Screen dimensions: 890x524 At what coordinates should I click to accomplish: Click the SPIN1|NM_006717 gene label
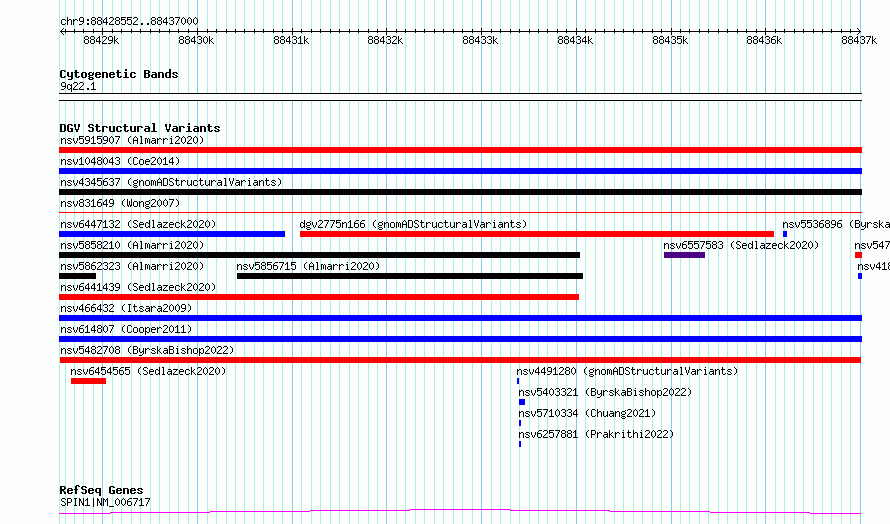[105, 502]
